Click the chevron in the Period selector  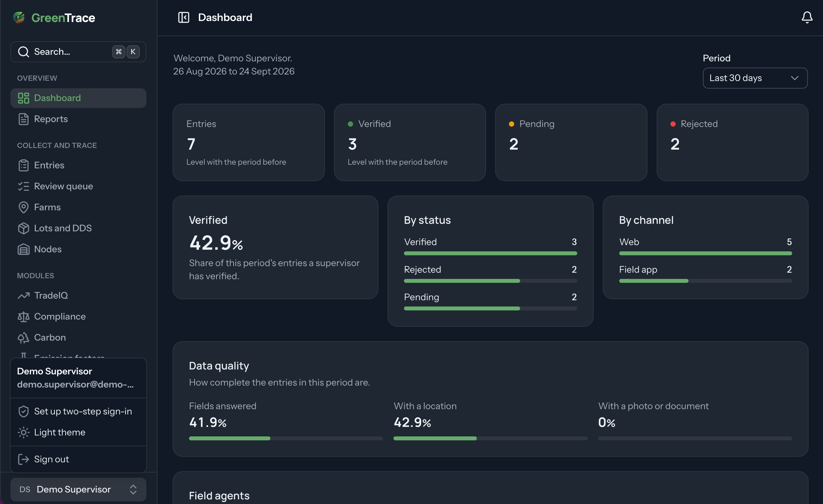[x=794, y=78]
